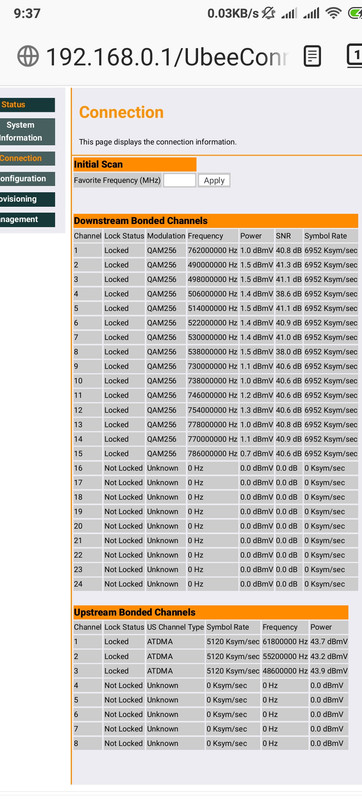The width and height of the screenshot is (362, 800).
Task: Select frequency 490000000 Hz cell
Action: [x=212, y=265]
